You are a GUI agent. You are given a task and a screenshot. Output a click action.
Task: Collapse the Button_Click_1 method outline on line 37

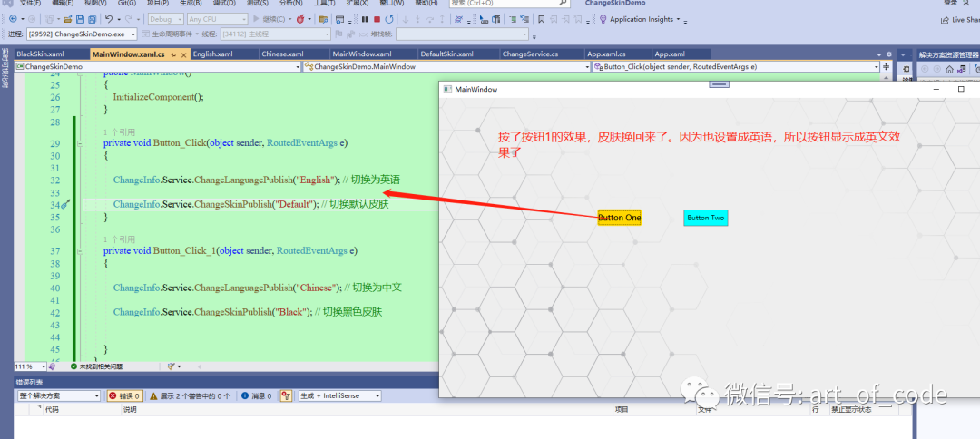coord(79,251)
